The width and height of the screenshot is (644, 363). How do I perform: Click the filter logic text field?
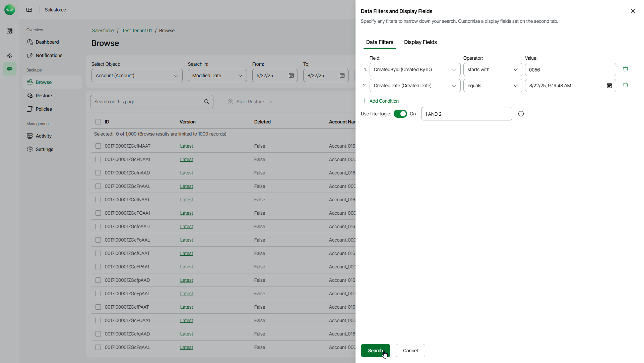(x=466, y=114)
